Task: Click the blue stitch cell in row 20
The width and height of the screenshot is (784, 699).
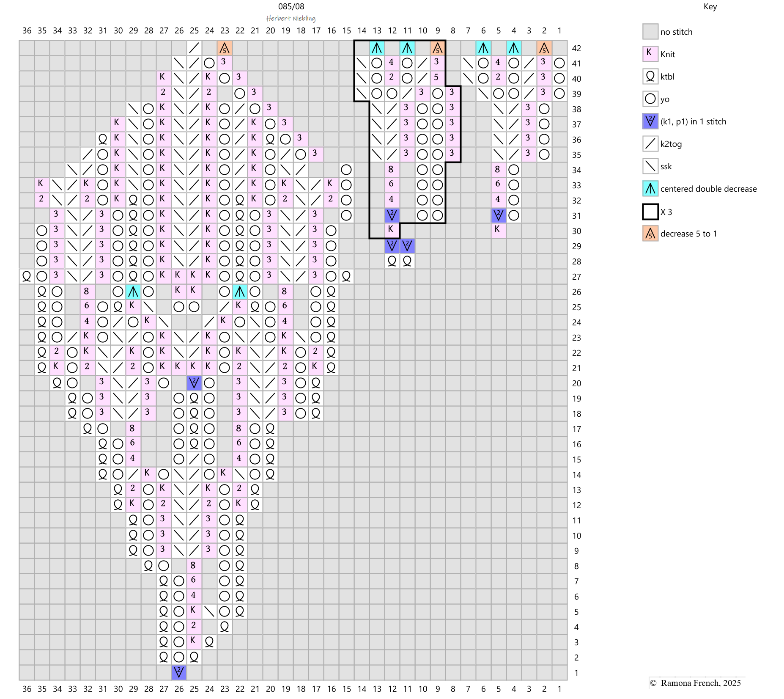Action: (194, 383)
